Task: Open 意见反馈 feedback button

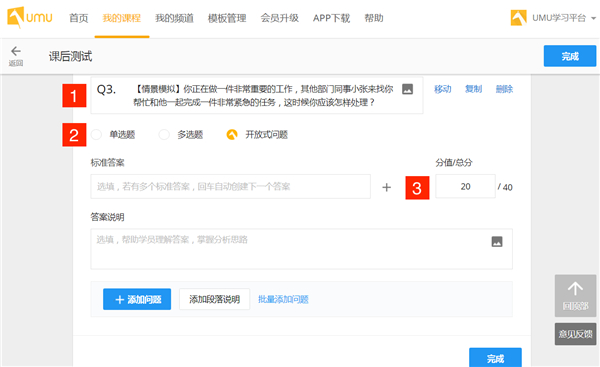Action: coord(575,334)
